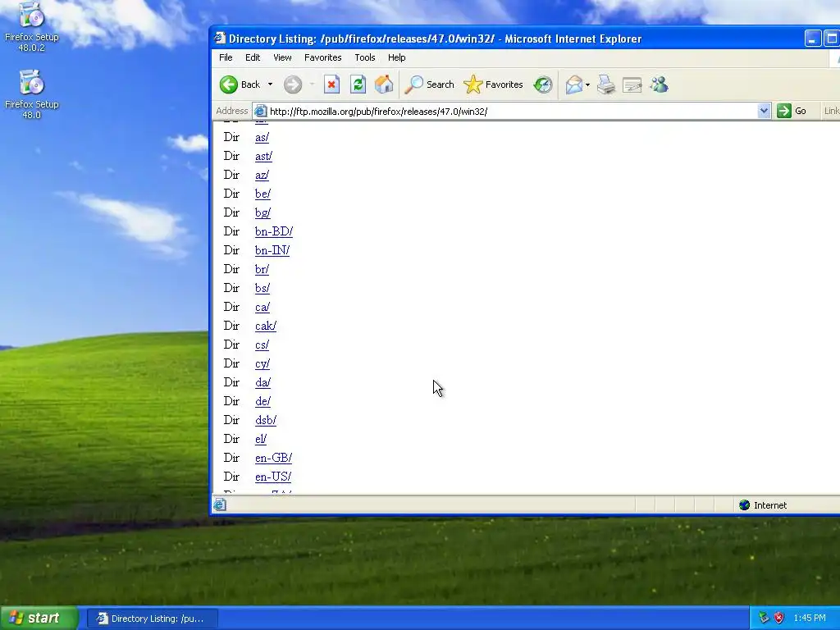The width and height of the screenshot is (840, 630).
Task: Open the br/ directory link
Action: (x=262, y=269)
